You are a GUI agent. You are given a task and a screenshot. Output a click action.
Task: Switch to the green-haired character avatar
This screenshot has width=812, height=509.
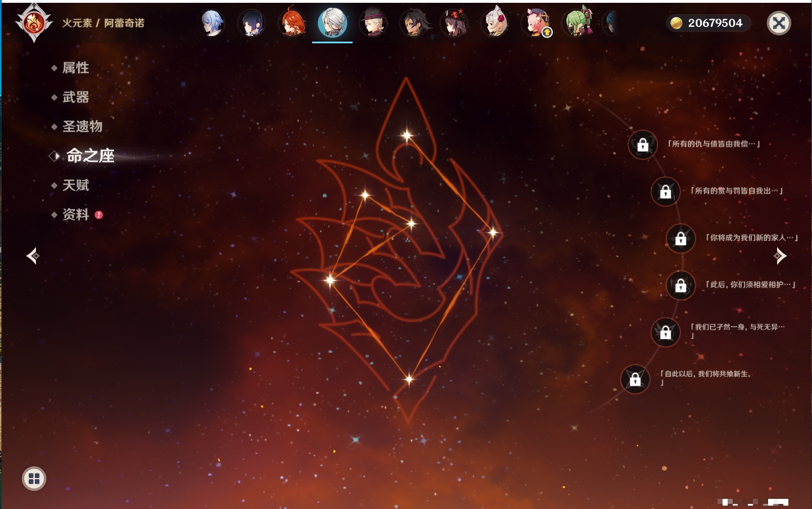[579, 23]
